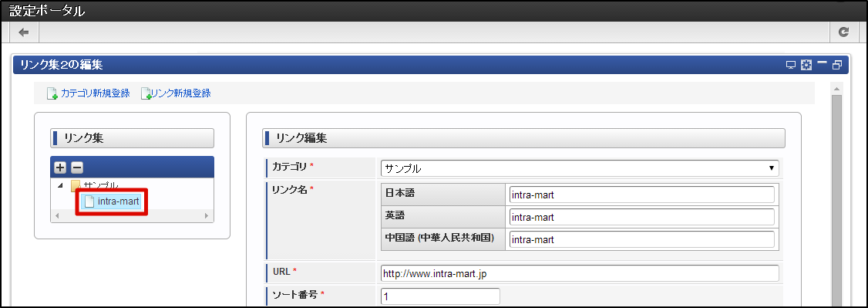
Task: Open リンク新規登録 link
Action: pos(182,93)
